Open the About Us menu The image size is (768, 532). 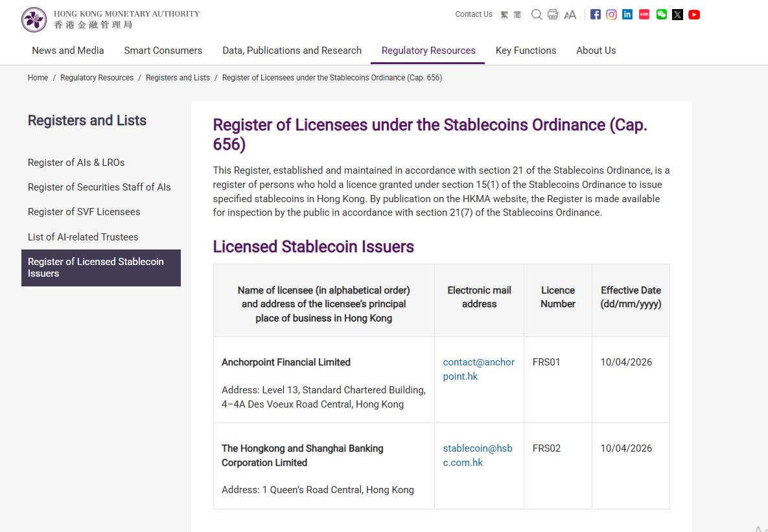coord(596,51)
